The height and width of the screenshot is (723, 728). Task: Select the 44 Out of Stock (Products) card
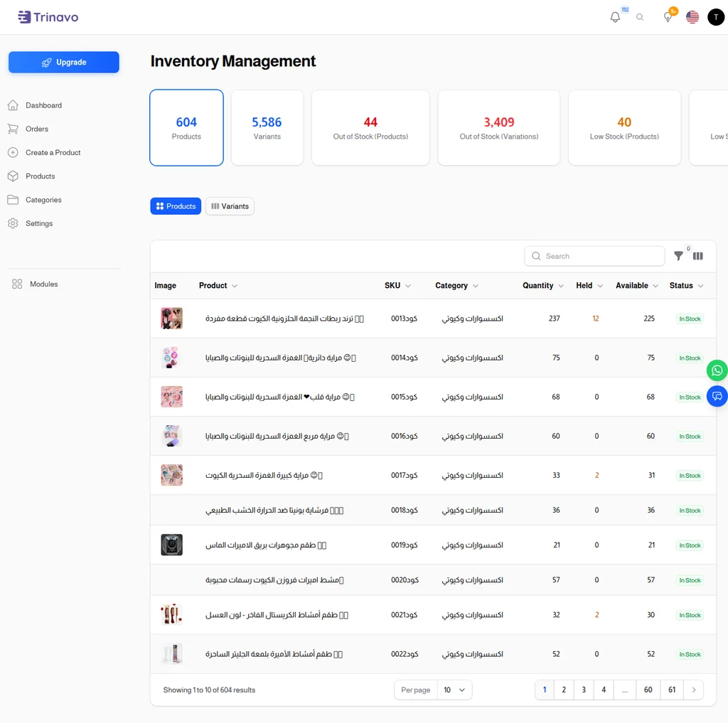pyautogui.click(x=370, y=128)
